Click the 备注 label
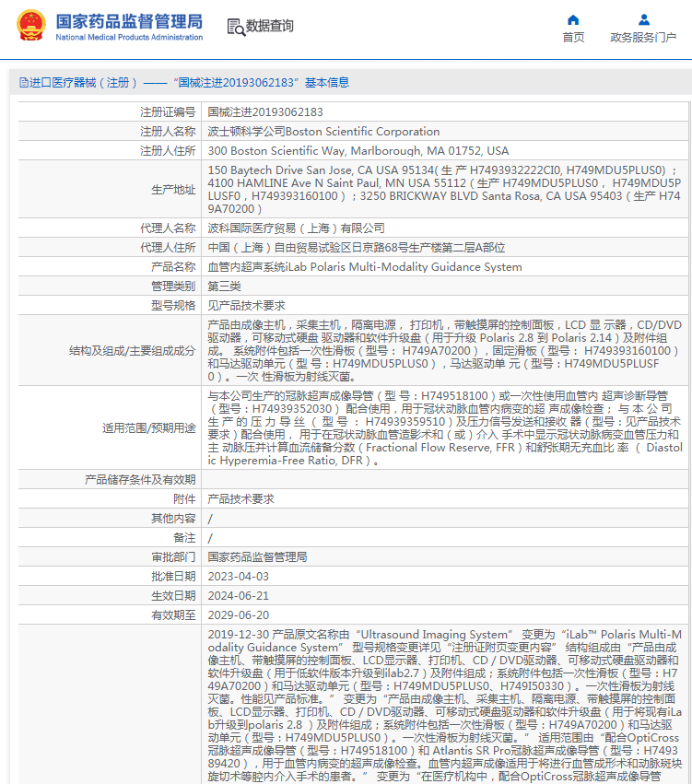The width and height of the screenshot is (692, 784). (184, 538)
